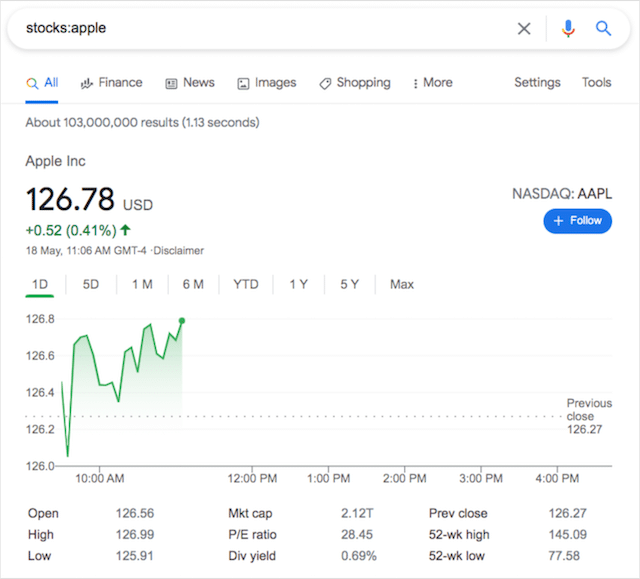Click the Prev close value in stats table

pos(567,513)
